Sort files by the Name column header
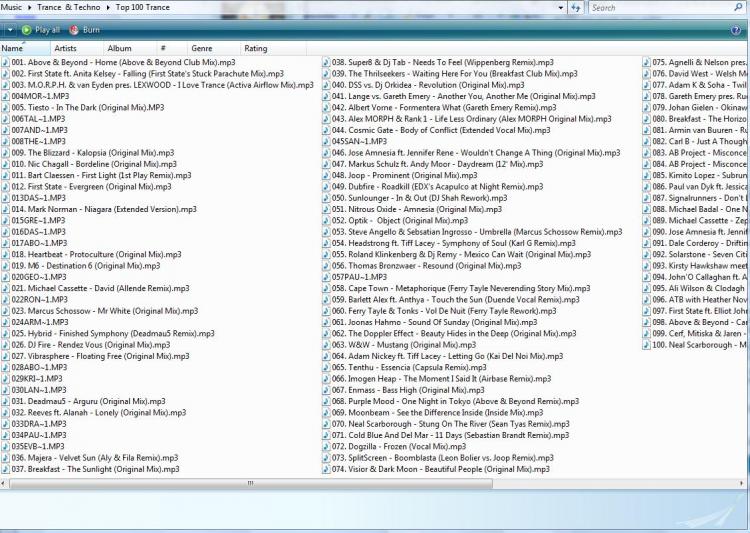This screenshot has width=750, height=533. pos(25,48)
